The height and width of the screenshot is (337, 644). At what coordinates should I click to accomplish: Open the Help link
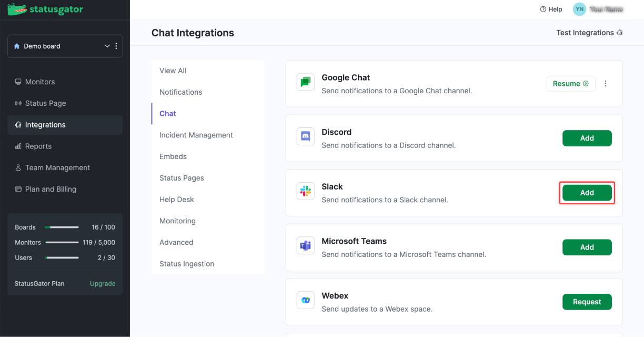[x=551, y=9]
